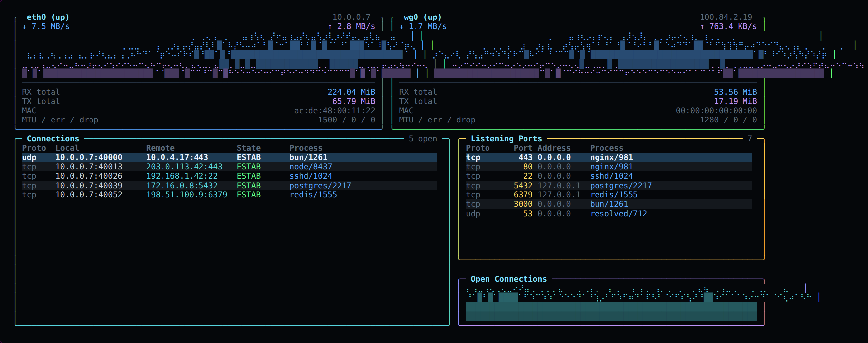Screen dimensions: 868x343
Task: Click wg0 RX total 53.56 MiB
Action: coord(735,92)
